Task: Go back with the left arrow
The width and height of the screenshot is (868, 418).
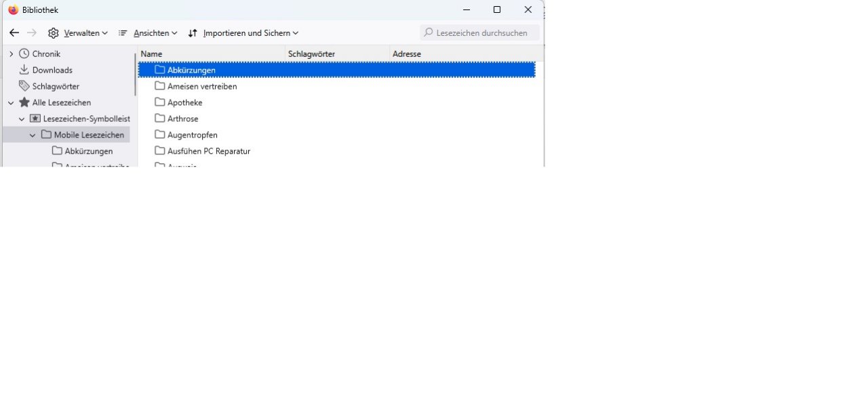Action: (14, 33)
